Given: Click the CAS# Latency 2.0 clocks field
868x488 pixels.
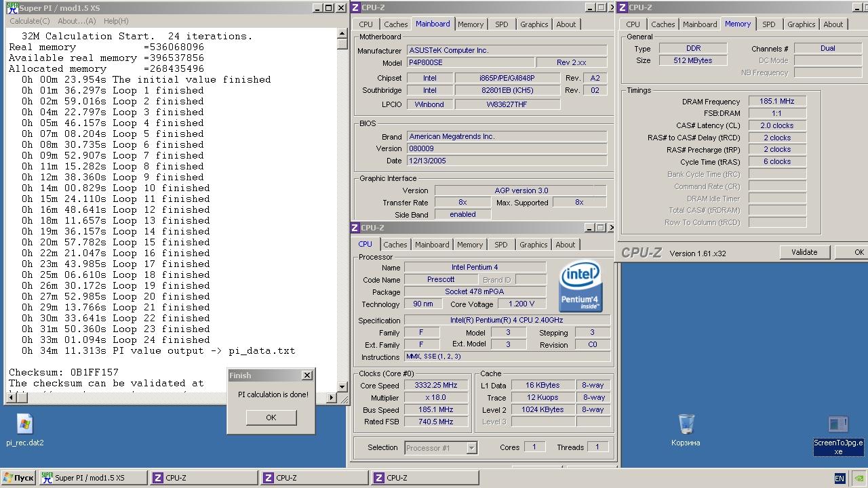Looking at the screenshot, I should [777, 125].
